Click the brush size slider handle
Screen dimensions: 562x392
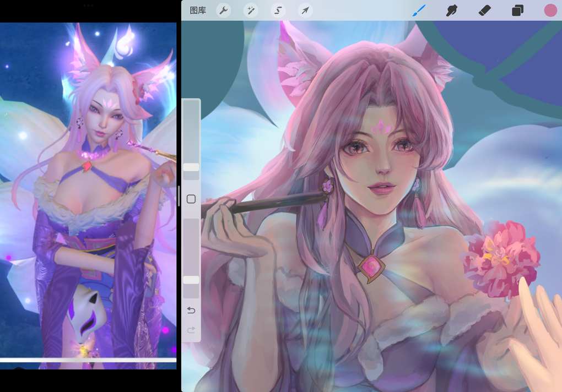coord(191,167)
